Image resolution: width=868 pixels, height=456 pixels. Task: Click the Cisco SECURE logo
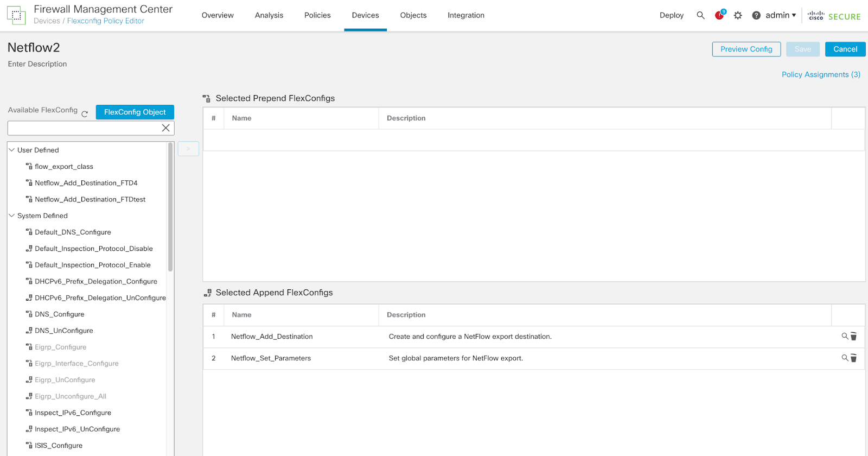coord(834,16)
